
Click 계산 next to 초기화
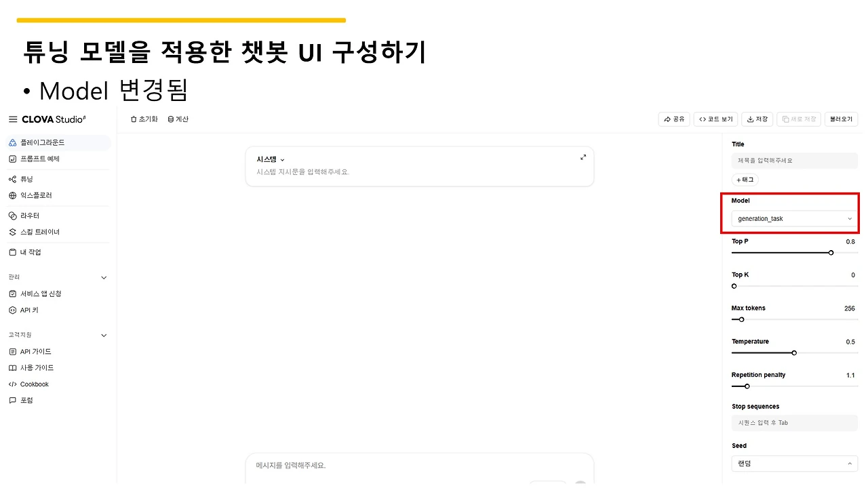(x=178, y=119)
